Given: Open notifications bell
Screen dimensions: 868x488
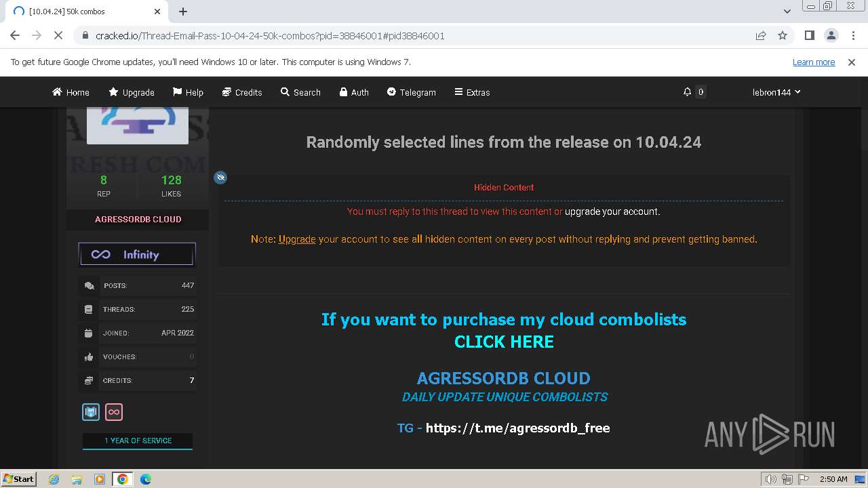Looking at the screenshot, I should point(687,91).
